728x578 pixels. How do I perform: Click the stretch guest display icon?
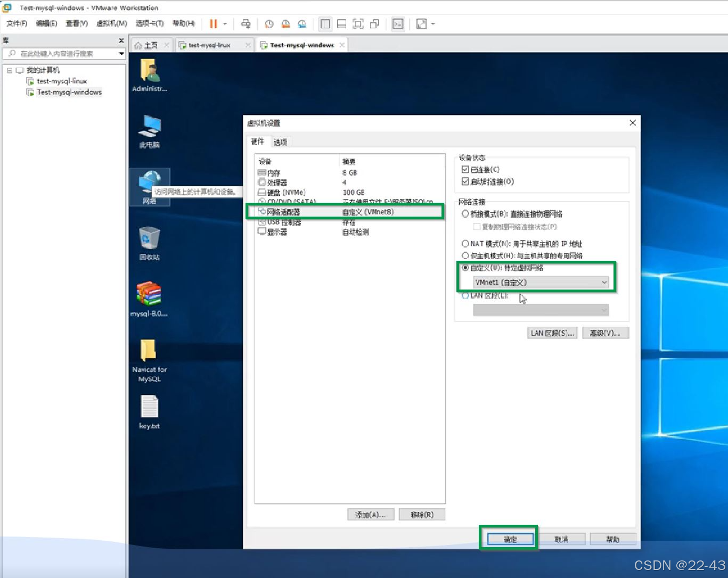421,24
